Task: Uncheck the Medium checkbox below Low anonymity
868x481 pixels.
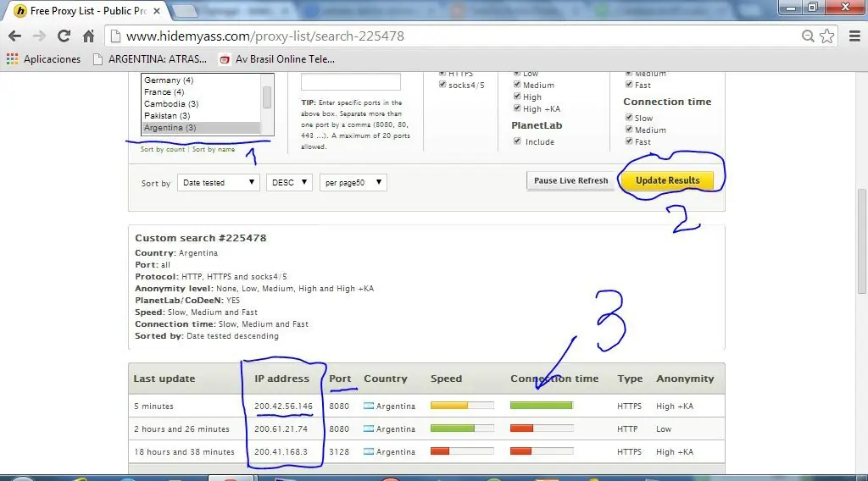Action: [x=517, y=85]
